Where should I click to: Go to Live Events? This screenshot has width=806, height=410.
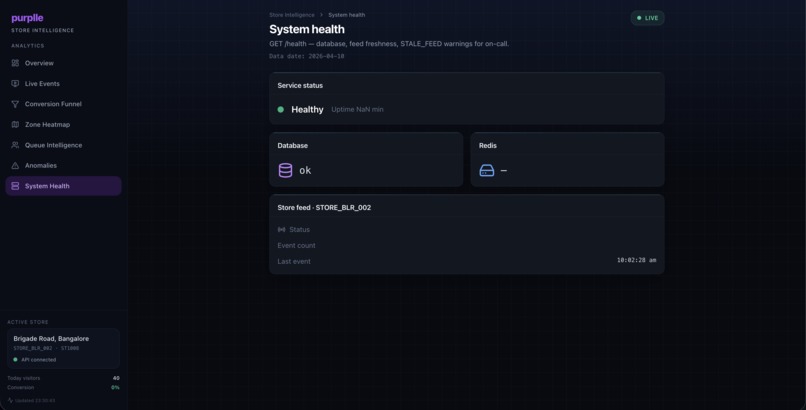pyautogui.click(x=63, y=84)
